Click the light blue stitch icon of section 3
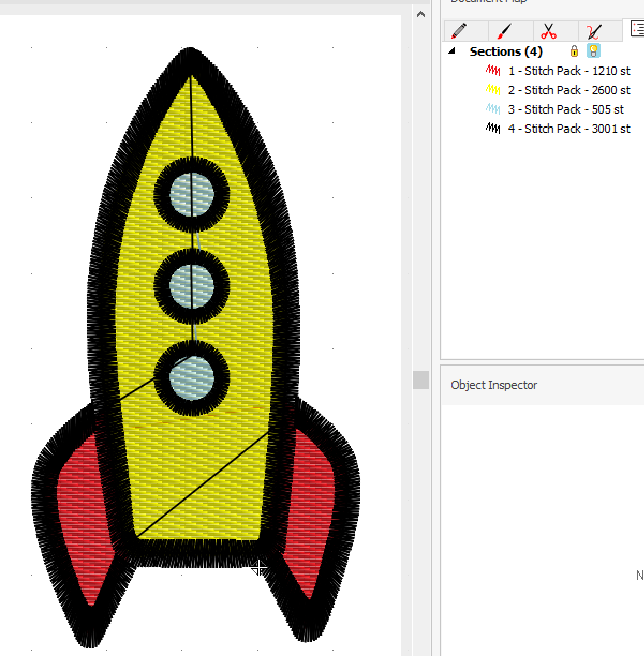The image size is (644, 656). click(x=493, y=109)
